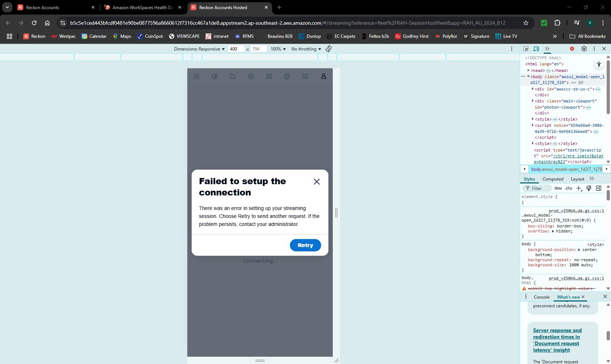The height and width of the screenshot is (364, 611).
Task: Open DevTools settings gear
Action: [584, 49]
